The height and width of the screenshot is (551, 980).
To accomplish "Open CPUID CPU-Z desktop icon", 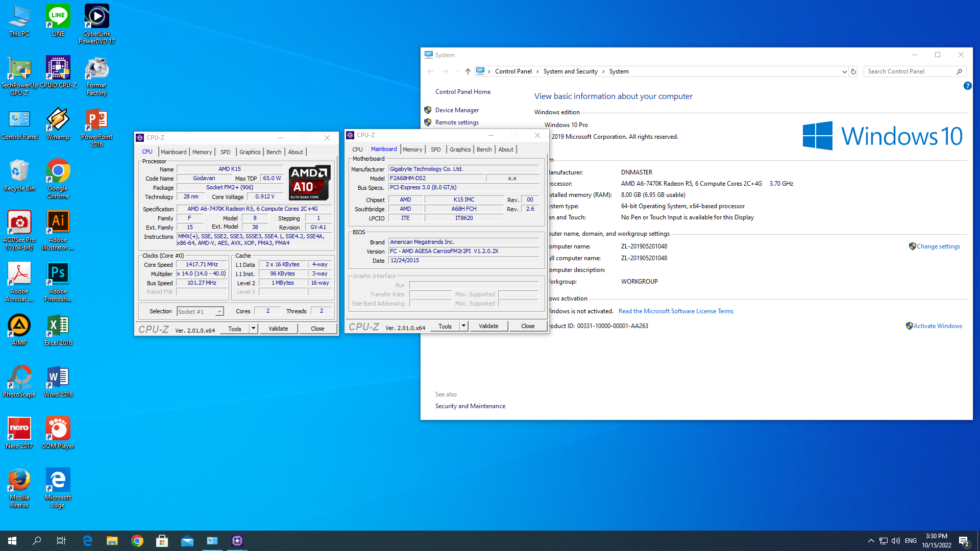I will 58,72.
